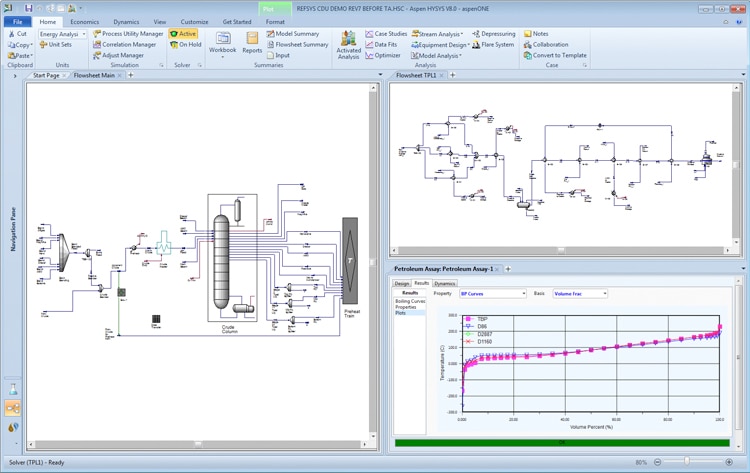The height and width of the screenshot is (473, 750).
Task: Open the Format ribbon tab
Action: point(275,22)
